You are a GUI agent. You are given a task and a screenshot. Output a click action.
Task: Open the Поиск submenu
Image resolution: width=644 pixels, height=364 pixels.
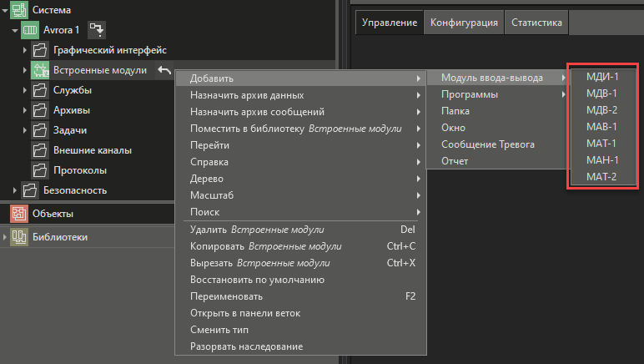pos(301,212)
